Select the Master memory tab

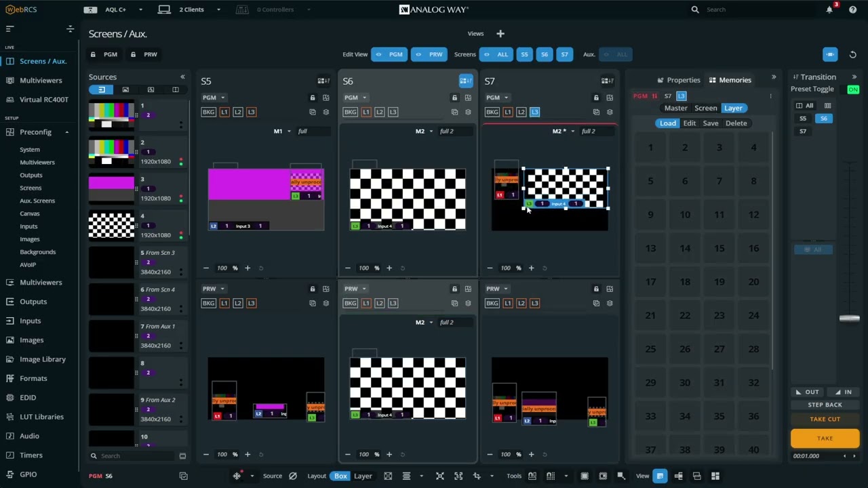tap(675, 108)
